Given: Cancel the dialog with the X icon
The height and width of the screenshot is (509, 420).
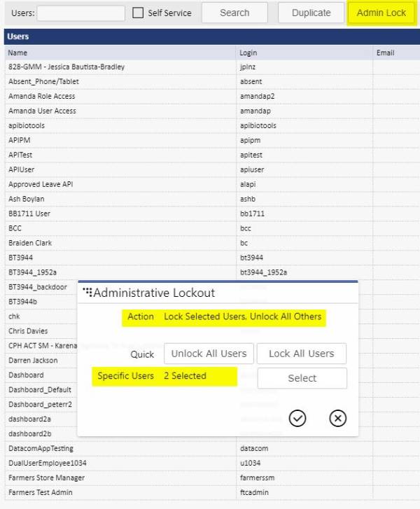Looking at the screenshot, I should (x=337, y=418).
